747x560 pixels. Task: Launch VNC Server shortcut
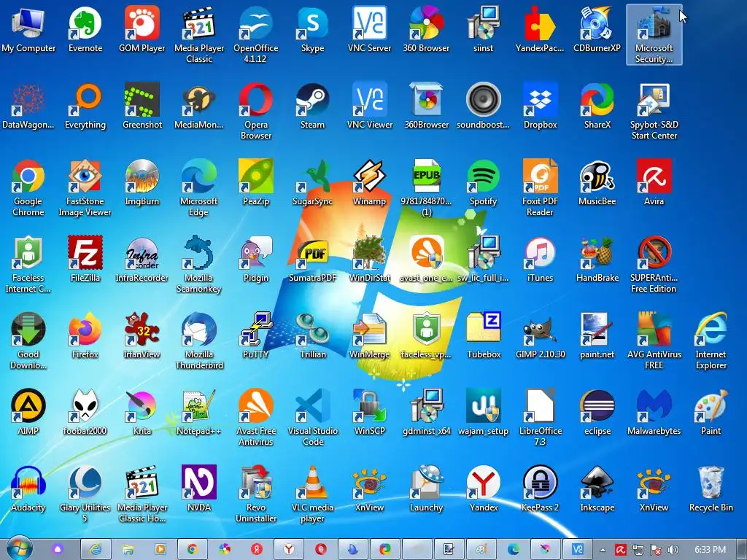point(369,29)
